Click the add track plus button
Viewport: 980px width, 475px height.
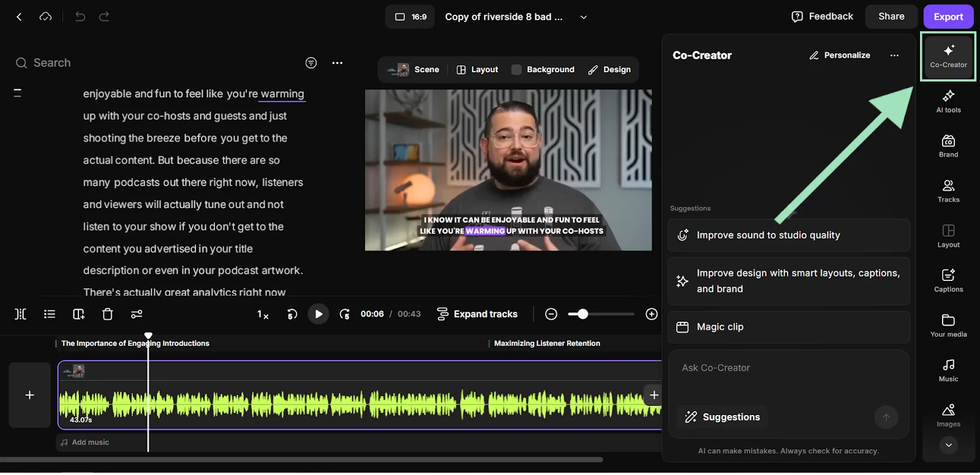pyautogui.click(x=29, y=395)
